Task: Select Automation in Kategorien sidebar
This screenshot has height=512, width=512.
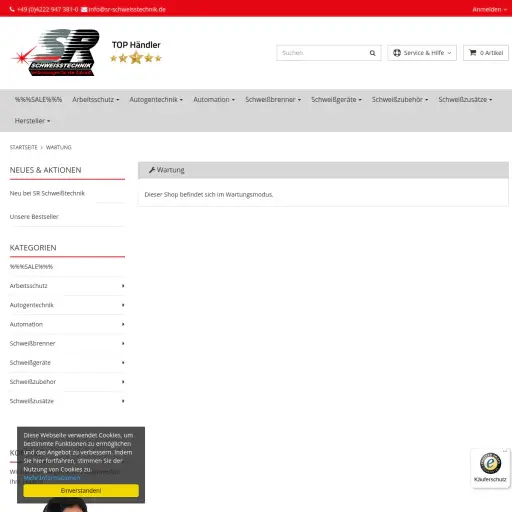Action: click(x=26, y=324)
